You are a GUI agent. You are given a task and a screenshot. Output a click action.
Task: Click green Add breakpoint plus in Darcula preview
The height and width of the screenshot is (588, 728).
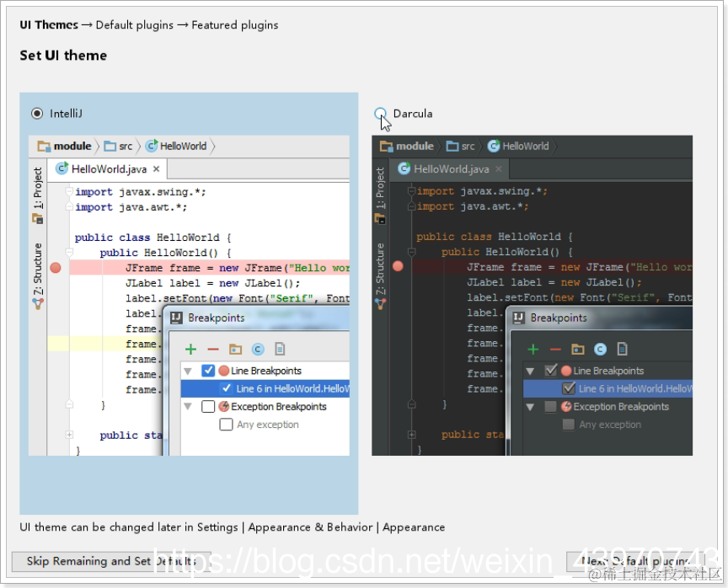[533, 349]
